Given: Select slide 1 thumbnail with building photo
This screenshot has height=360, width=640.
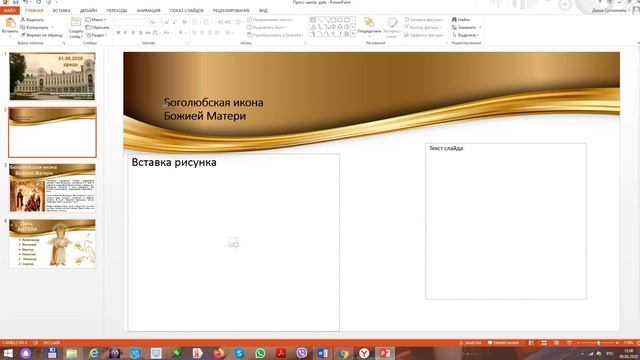Looking at the screenshot, I should [x=52, y=76].
